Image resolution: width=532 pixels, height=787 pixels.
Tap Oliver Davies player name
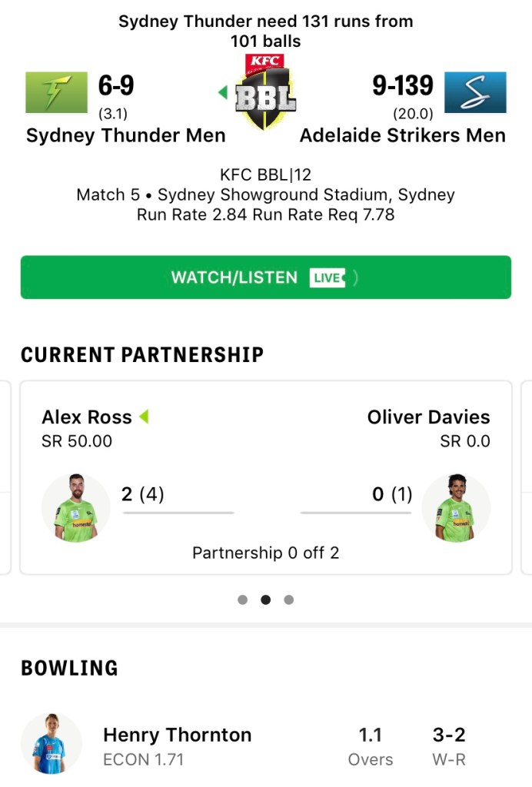pyautogui.click(x=428, y=417)
